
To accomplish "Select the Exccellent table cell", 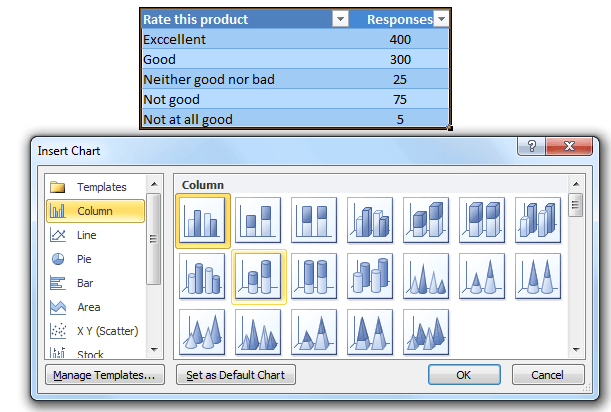I will coord(245,39).
